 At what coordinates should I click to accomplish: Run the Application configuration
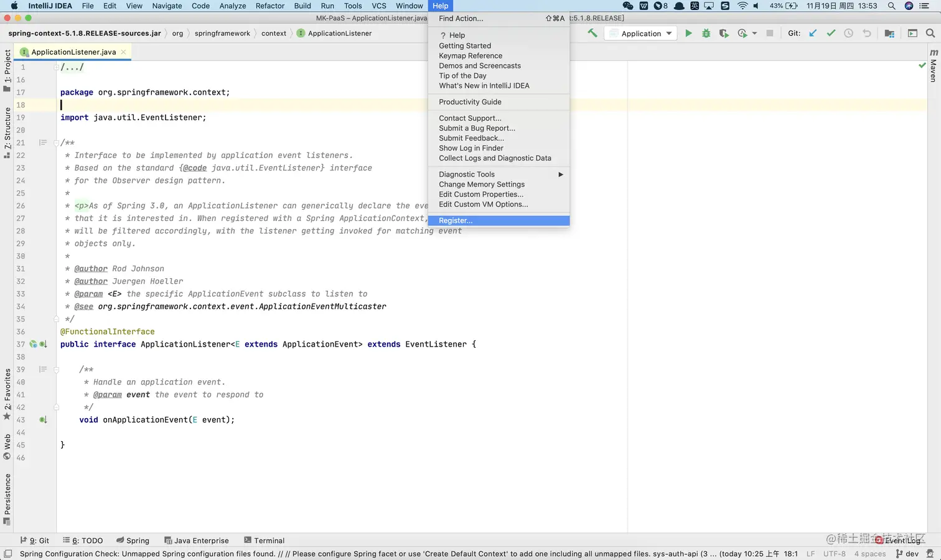(689, 33)
